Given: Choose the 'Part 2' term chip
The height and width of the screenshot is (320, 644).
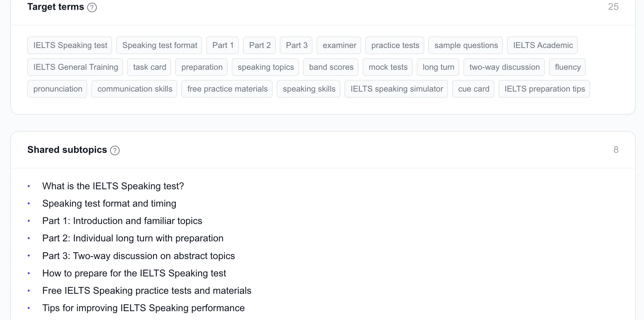Looking at the screenshot, I should pos(260,45).
